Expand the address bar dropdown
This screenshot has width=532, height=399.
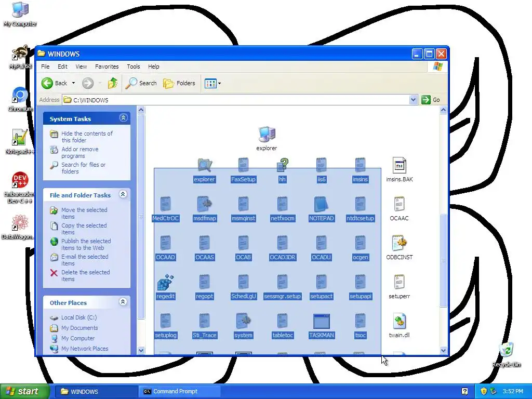coord(413,100)
